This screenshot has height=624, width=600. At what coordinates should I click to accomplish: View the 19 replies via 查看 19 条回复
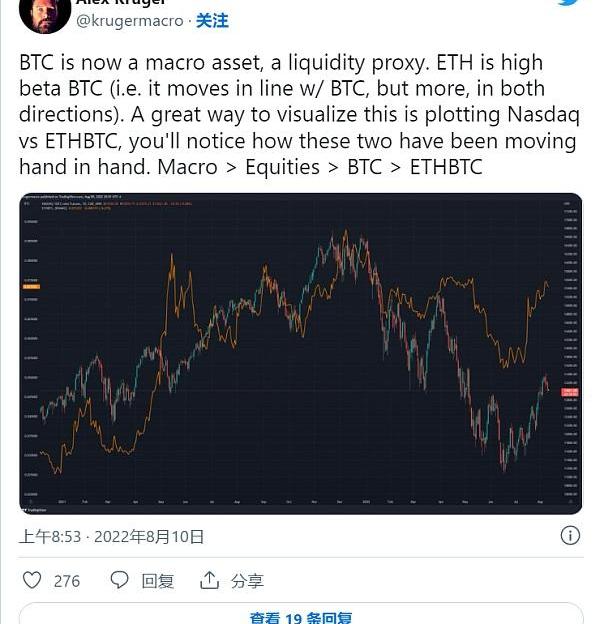[301, 618]
